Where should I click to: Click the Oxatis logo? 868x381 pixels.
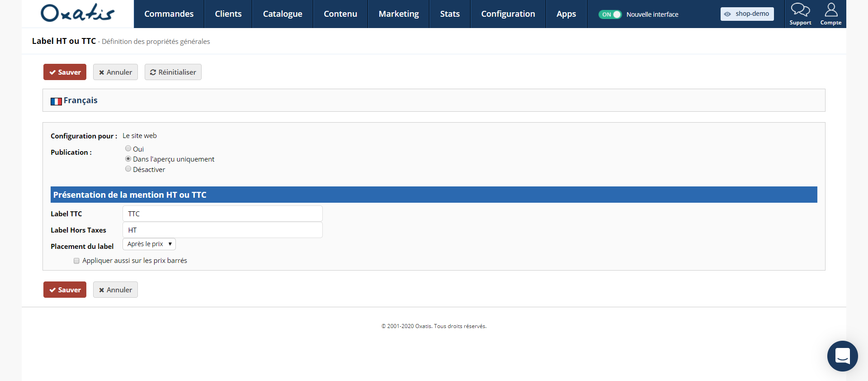click(x=78, y=13)
